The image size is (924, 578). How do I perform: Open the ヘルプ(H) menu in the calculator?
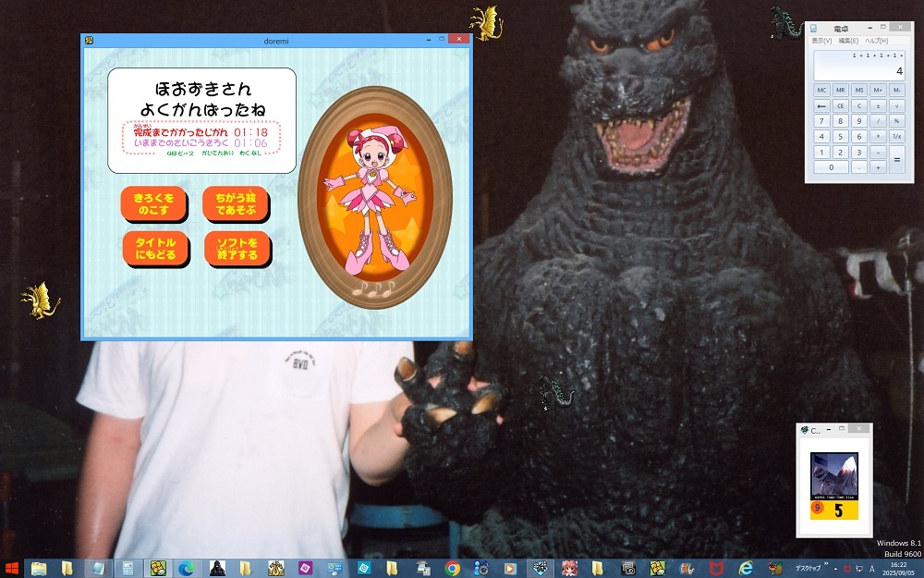[876, 41]
